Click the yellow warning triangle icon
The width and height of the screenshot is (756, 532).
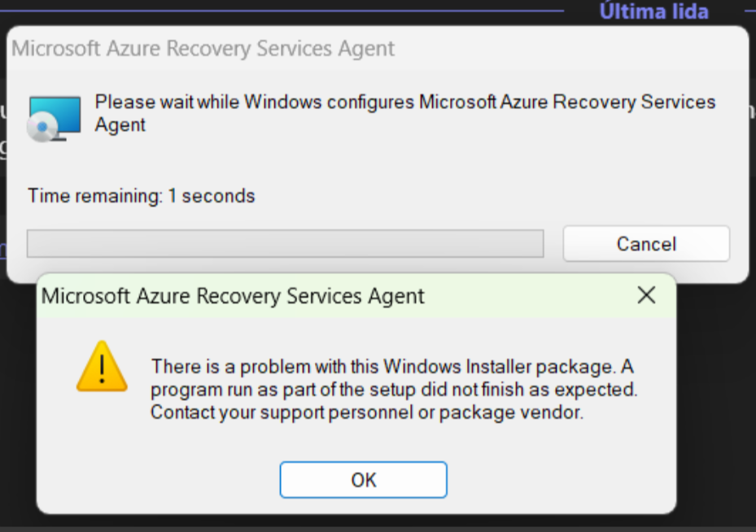pyautogui.click(x=102, y=368)
